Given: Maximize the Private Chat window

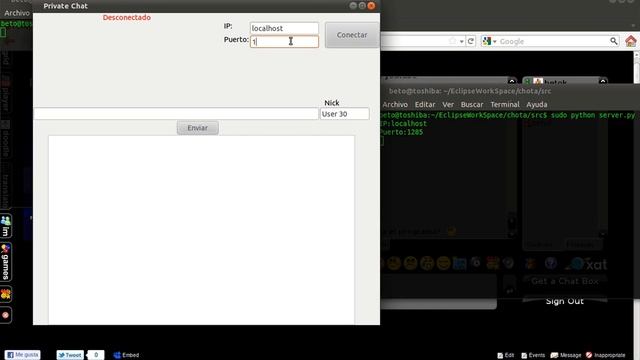Looking at the screenshot, I should pos(362,6).
